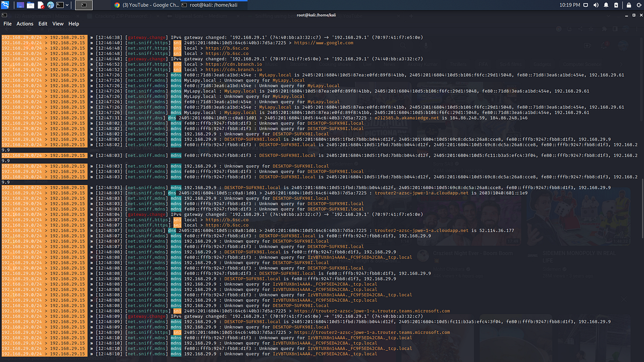The image size is (644, 362).
Task: Log out using the tray logout icon
Action: [x=639, y=5]
